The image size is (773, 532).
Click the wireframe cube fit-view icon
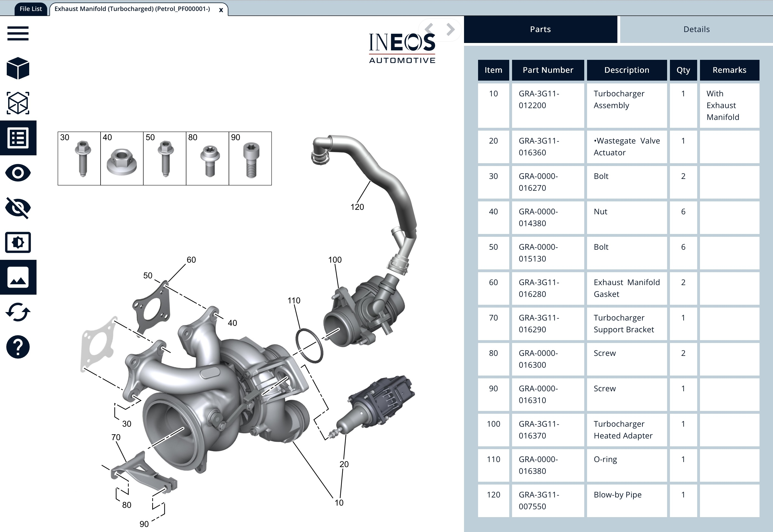coord(18,103)
